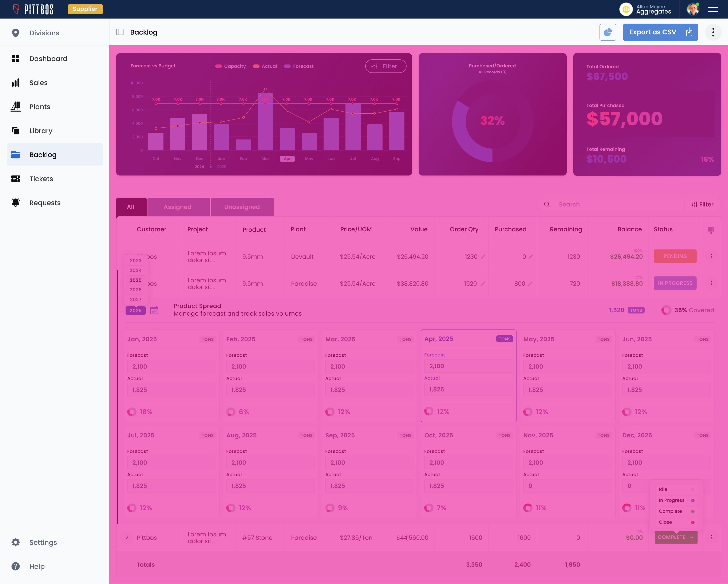Screen dimensions: 728x584
Task: Open the three-dot menu in the header
Action: (713, 32)
